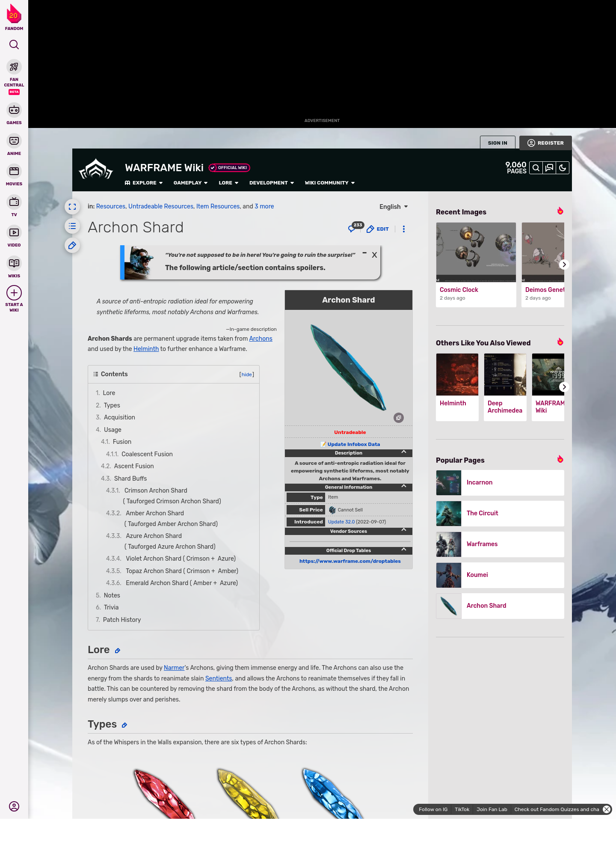Open Helminth link in intro

click(146, 349)
